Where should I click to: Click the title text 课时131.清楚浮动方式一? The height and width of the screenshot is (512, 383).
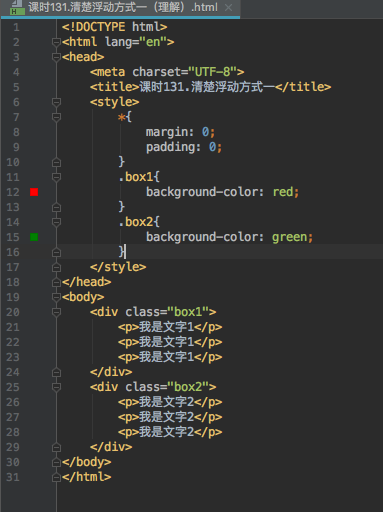point(207,87)
